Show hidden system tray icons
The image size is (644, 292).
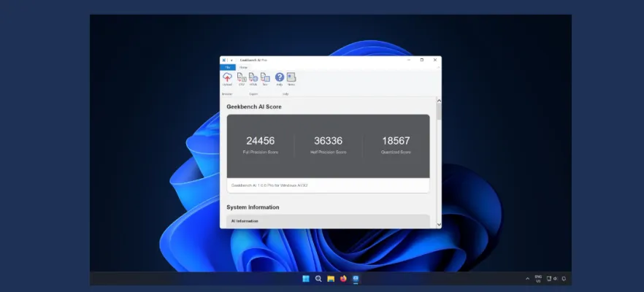coord(527,279)
